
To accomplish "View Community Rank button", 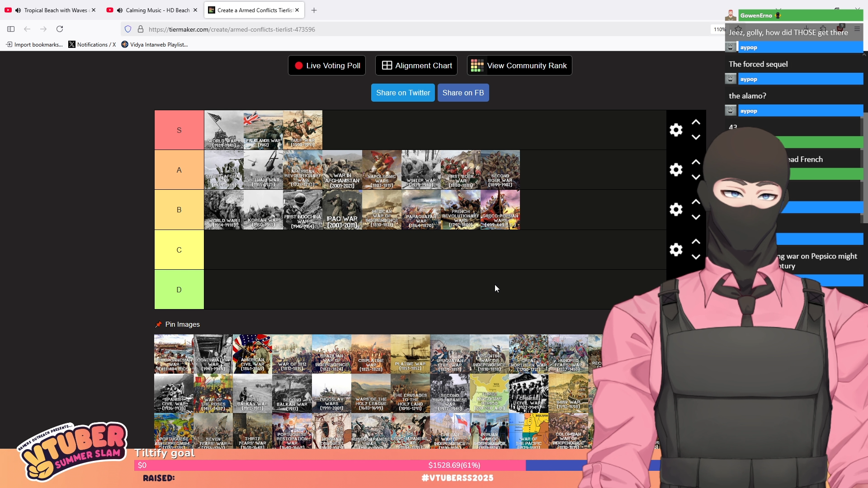I will [519, 66].
